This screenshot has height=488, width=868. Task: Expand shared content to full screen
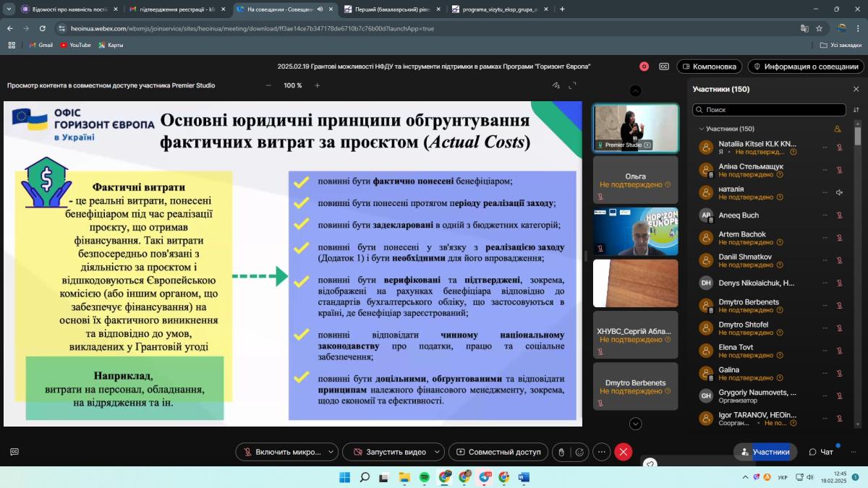[x=572, y=85]
